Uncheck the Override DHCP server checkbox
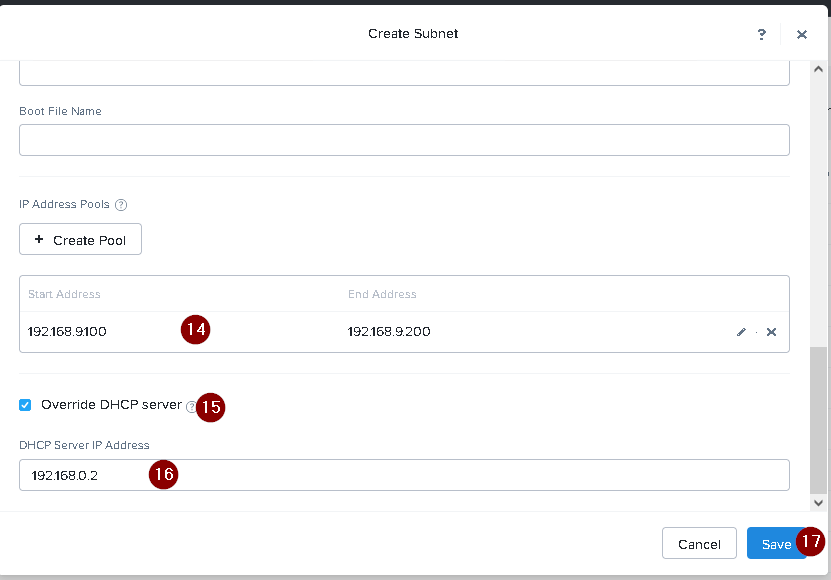 tap(26, 405)
